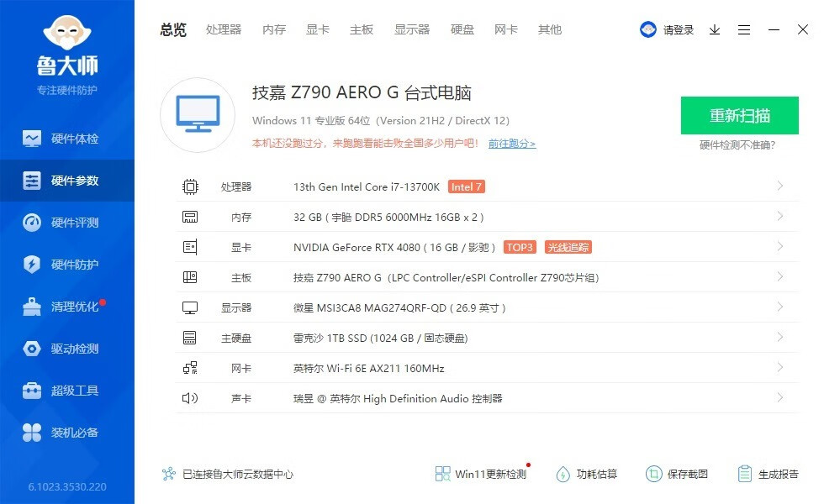Click the 保存截图 screenshot icon
The width and height of the screenshot is (824, 504).
pyautogui.click(x=655, y=474)
